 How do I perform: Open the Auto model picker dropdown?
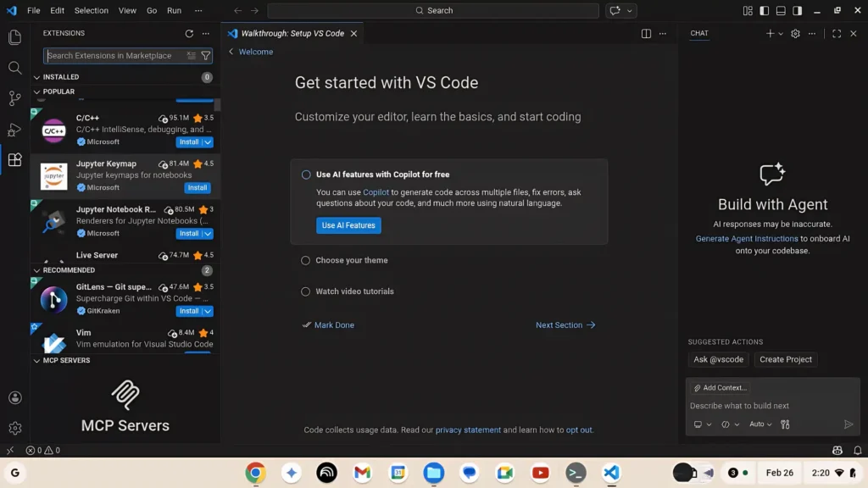click(760, 424)
